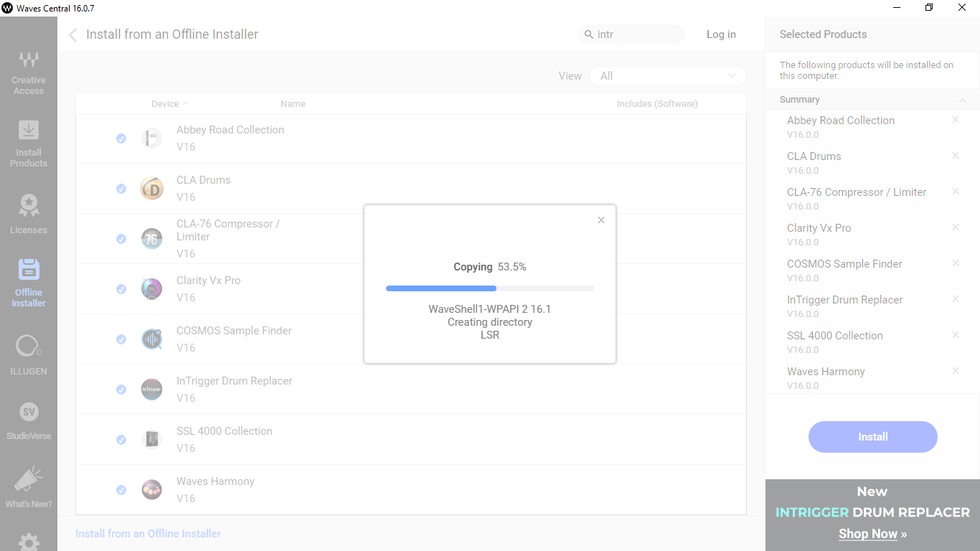This screenshot has width=980, height=551.
Task: Open Install Products in the sidebar
Action: point(29,143)
